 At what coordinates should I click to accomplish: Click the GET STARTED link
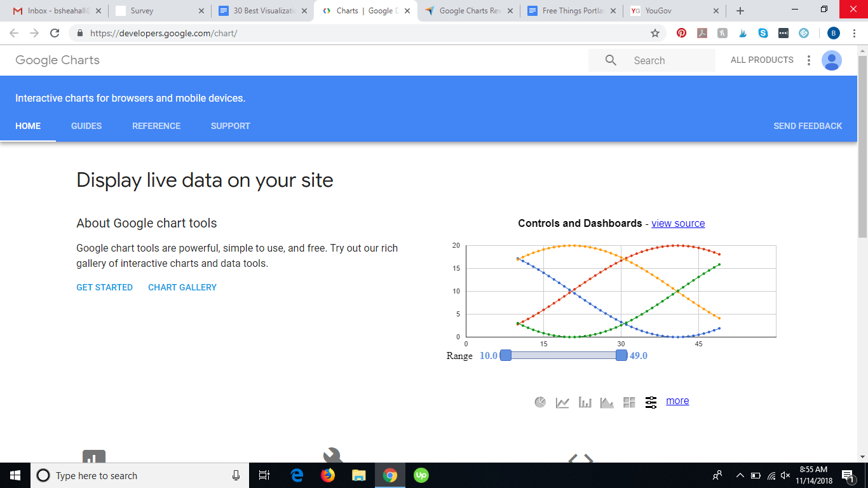(104, 287)
